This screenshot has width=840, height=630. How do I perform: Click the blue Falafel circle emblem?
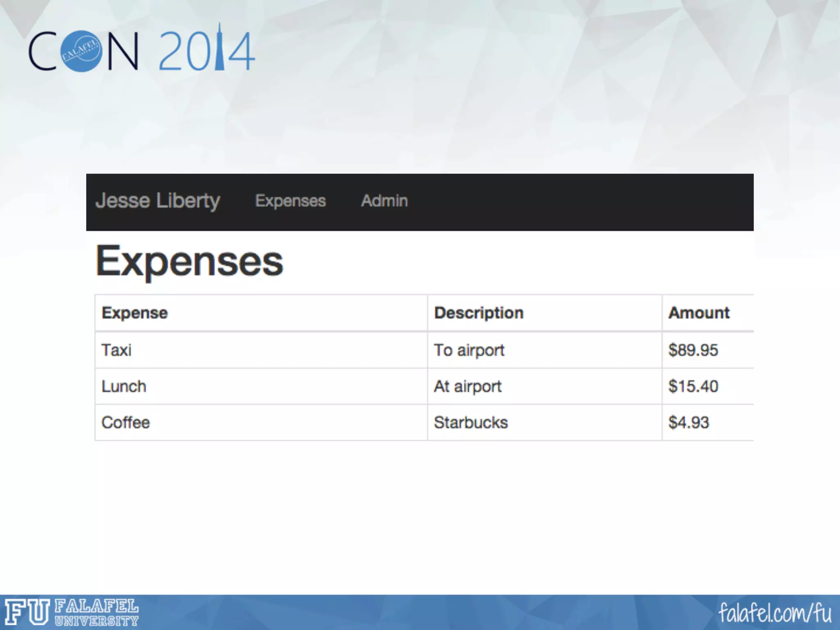[x=81, y=51]
